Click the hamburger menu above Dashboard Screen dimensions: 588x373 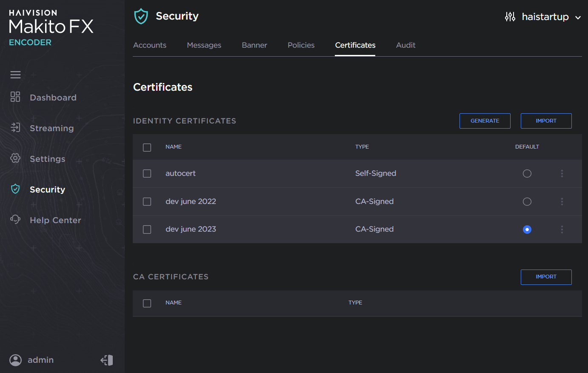pyautogui.click(x=15, y=75)
